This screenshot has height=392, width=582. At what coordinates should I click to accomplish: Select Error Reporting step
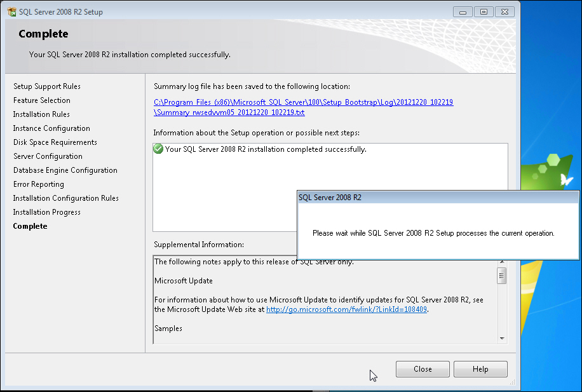39,184
